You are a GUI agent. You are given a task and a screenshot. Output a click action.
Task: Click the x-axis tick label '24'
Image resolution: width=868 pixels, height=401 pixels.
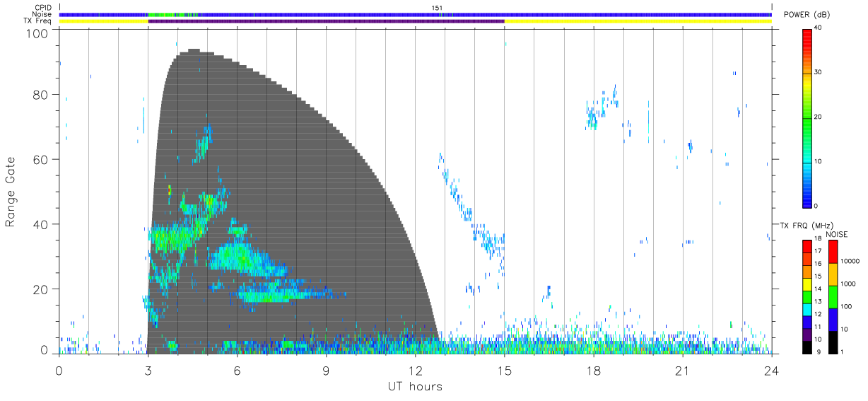771,371
